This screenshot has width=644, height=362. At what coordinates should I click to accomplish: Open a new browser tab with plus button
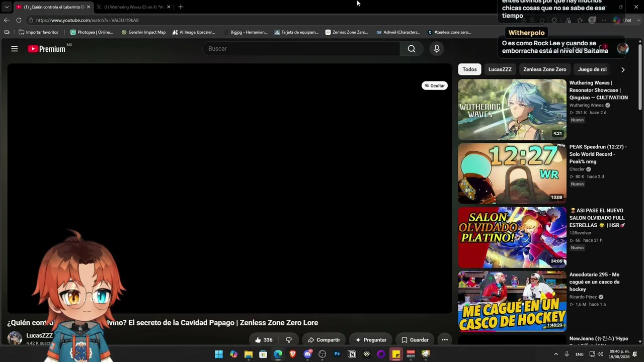pyautogui.click(x=181, y=7)
